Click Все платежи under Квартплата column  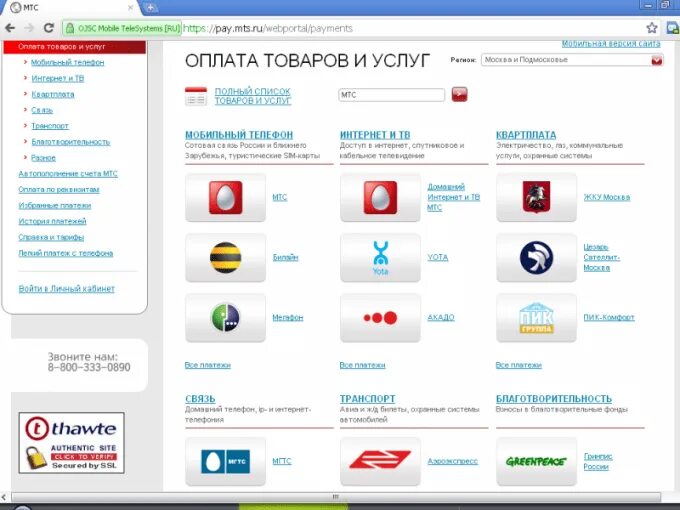(x=519, y=365)
